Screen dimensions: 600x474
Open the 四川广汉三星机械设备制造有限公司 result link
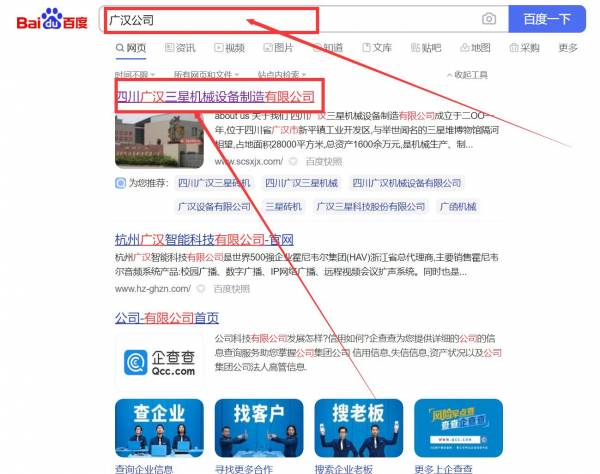[215, 97]
